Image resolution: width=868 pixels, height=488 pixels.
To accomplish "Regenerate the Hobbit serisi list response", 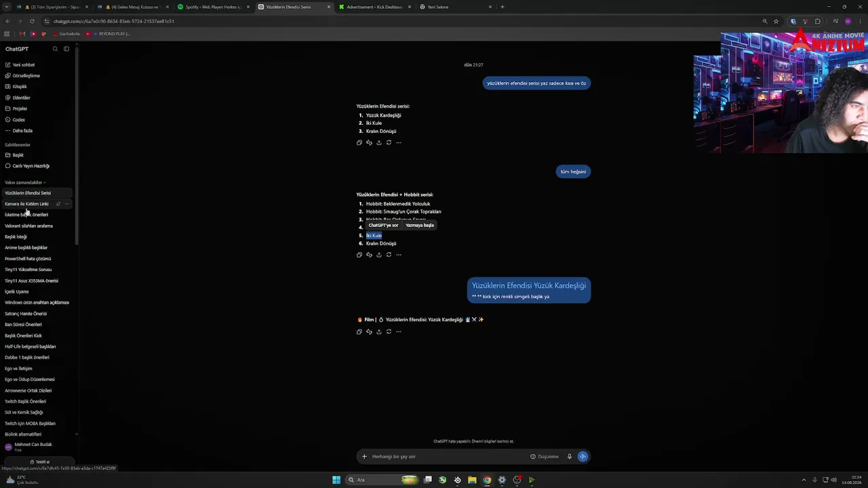I will (x=389, y=255).
